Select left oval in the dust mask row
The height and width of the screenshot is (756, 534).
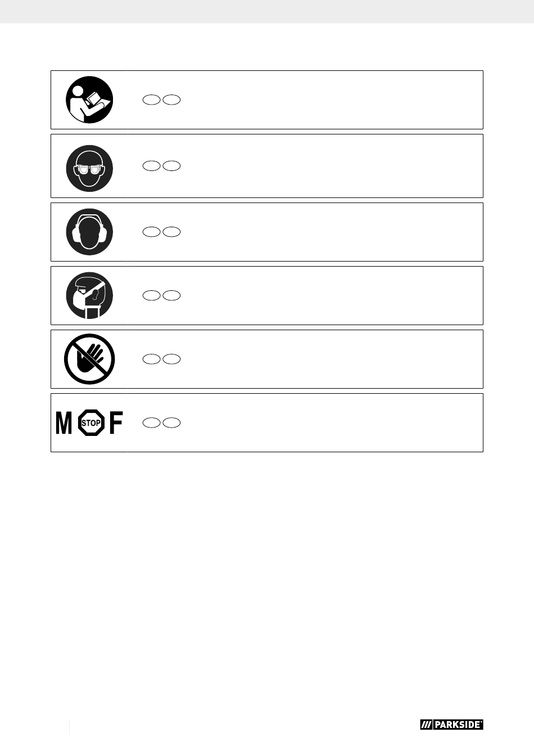pyautogui.click(x=152, y=295)
